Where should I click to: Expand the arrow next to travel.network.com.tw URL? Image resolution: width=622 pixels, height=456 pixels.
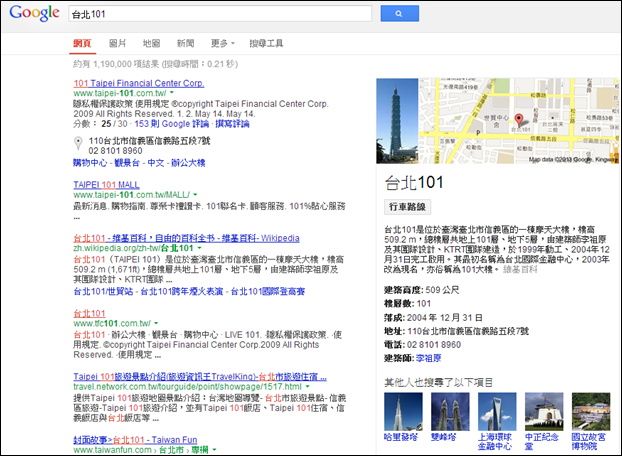(x=307, y=387)
